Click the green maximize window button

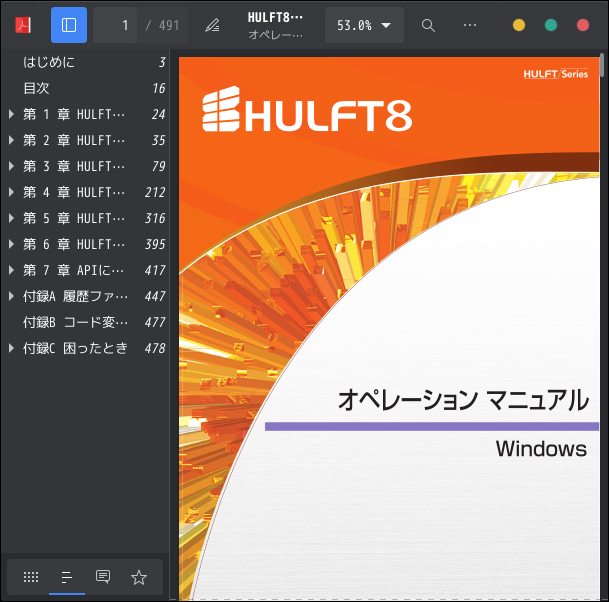point(551,25)
